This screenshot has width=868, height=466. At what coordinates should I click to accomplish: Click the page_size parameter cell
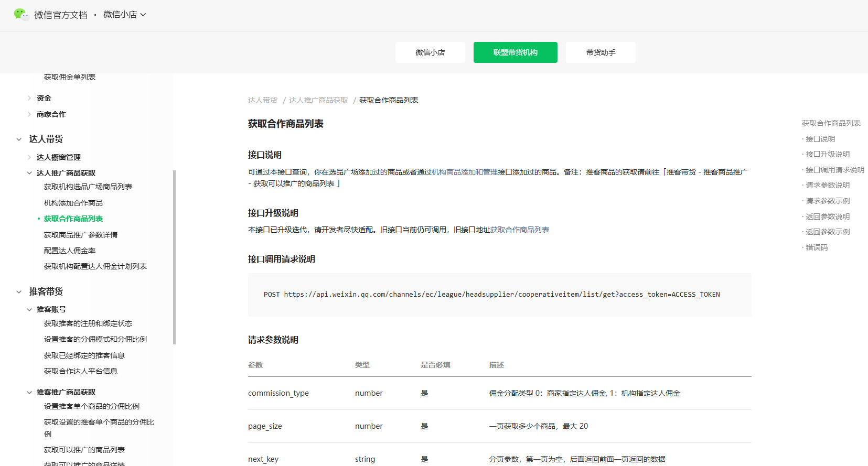265,426
